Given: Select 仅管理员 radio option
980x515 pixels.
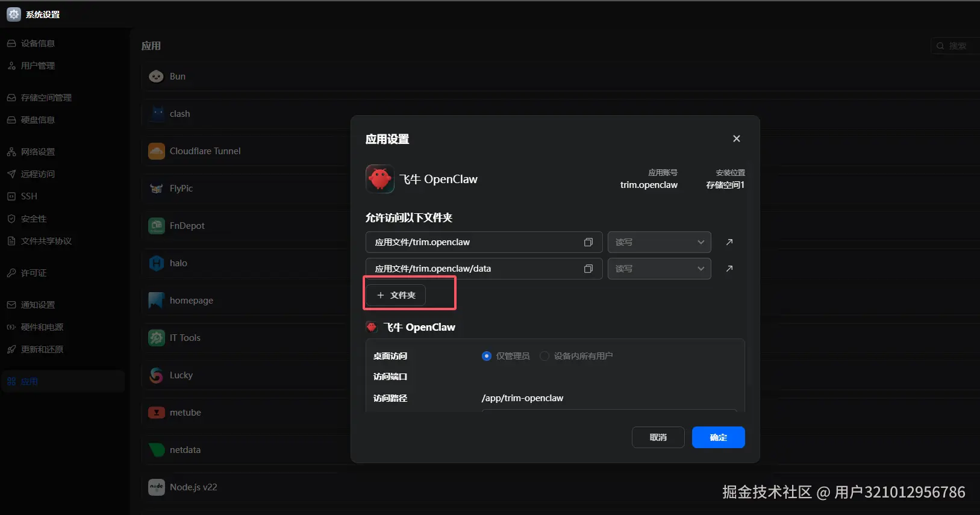Looking at the screenshot, I should [x=487, y=356].
